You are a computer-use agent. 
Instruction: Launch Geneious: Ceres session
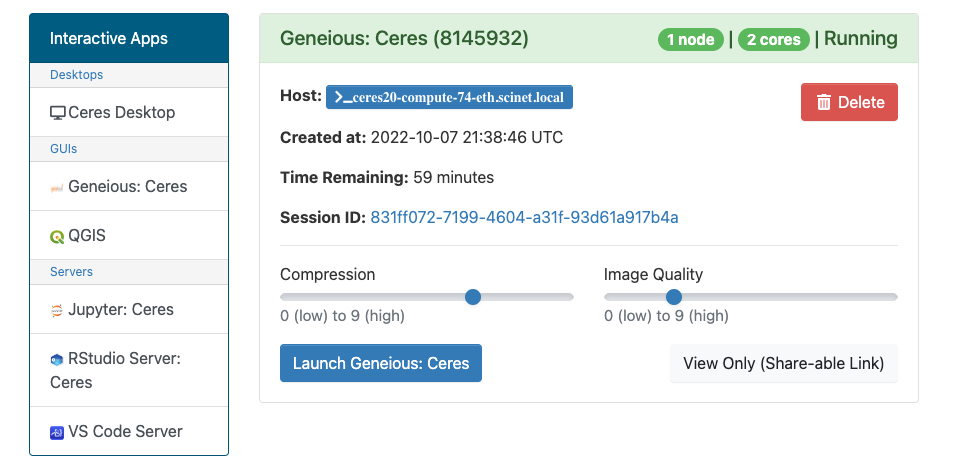click(x=381, y=363)
